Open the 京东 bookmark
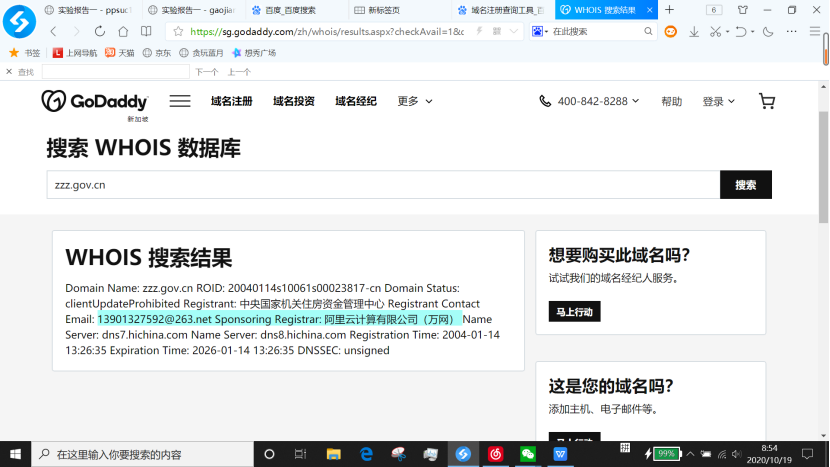Image resolution: width=830 pixels, height=467 pixels. [157, 53]
